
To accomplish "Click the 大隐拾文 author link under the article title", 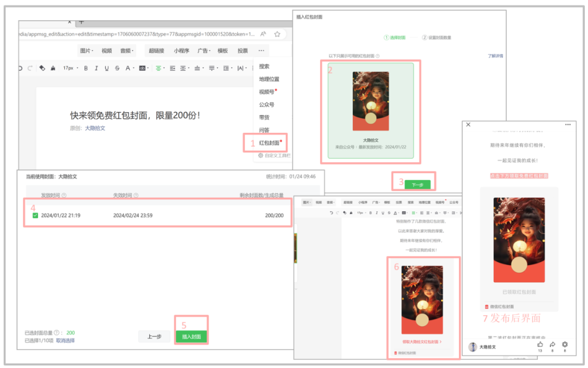I will coord(95,128).
